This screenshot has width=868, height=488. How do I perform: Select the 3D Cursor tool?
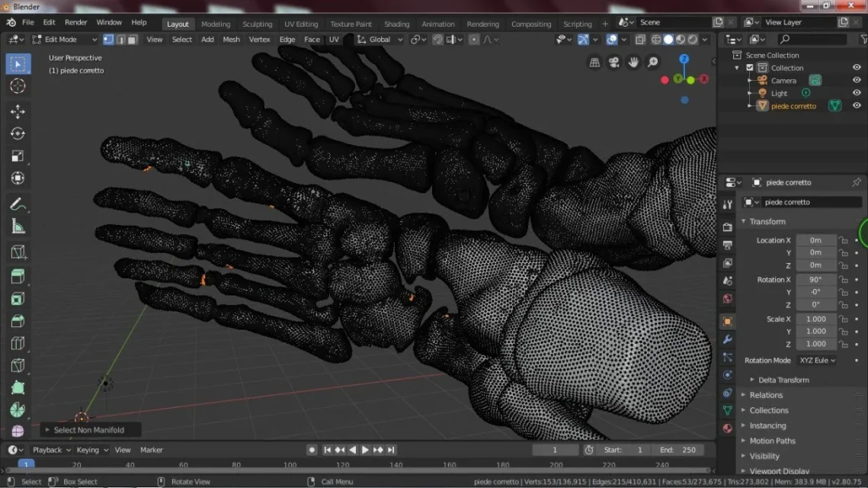click(x=18, y=86)
